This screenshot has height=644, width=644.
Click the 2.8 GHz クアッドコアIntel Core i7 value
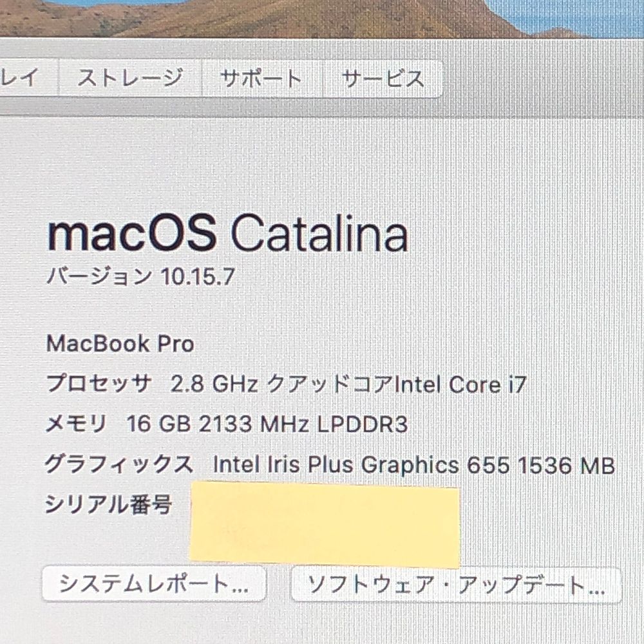(348, 385)
